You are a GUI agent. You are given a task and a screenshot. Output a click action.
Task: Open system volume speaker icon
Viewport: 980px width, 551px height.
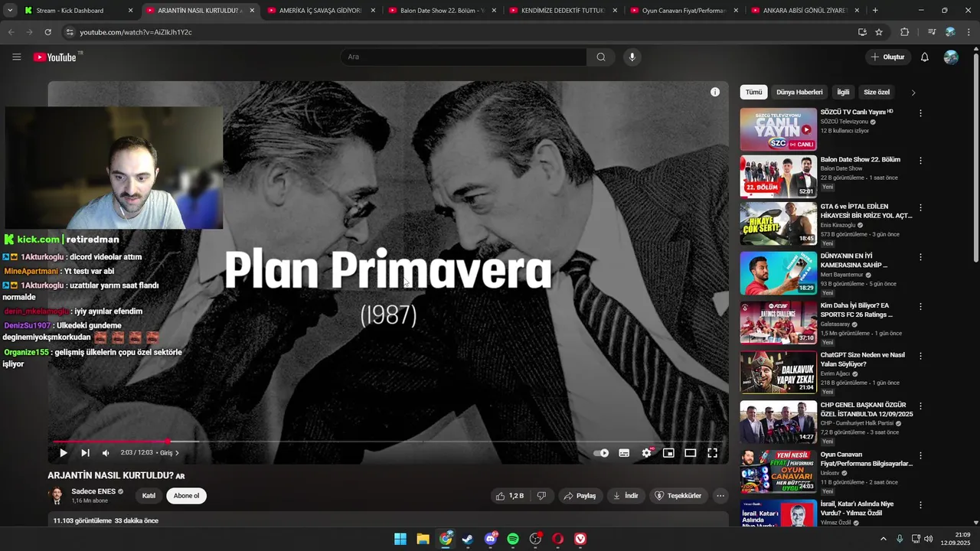[x=929, y=539]
